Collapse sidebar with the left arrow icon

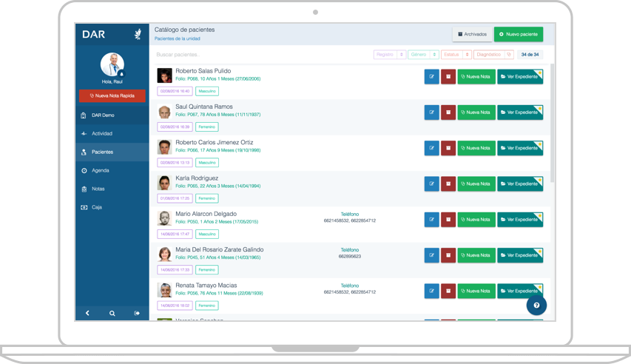[x=87, y=314]
